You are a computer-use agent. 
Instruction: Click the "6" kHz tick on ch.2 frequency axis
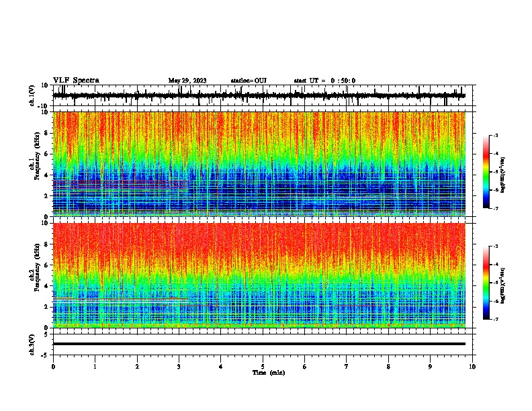pos(46,265)
